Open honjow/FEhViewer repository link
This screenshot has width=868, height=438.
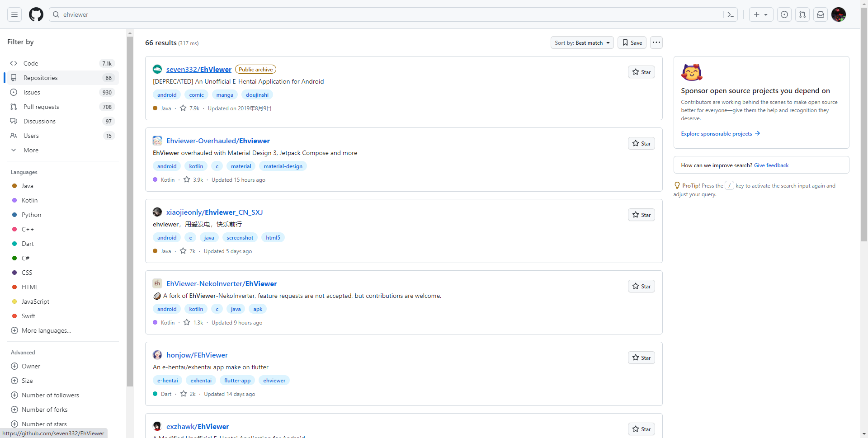197,355
